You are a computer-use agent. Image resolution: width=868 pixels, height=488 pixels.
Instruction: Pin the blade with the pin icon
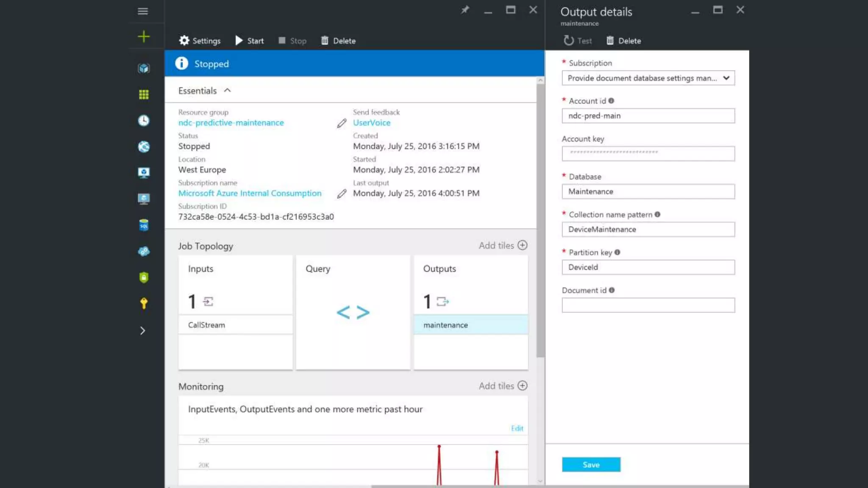(x=465, y=10)
